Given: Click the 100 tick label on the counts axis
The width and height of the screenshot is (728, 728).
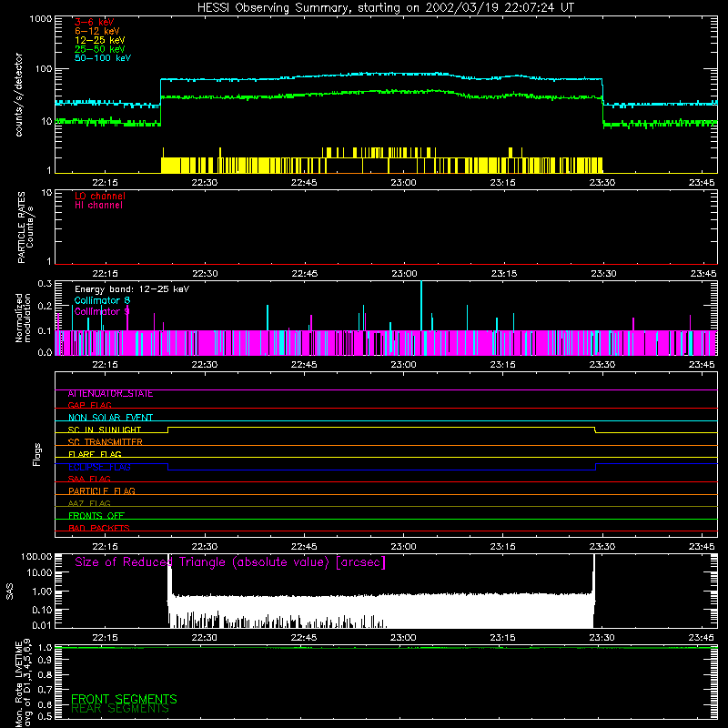Looking at the screenshot, I should click(44, 69).
